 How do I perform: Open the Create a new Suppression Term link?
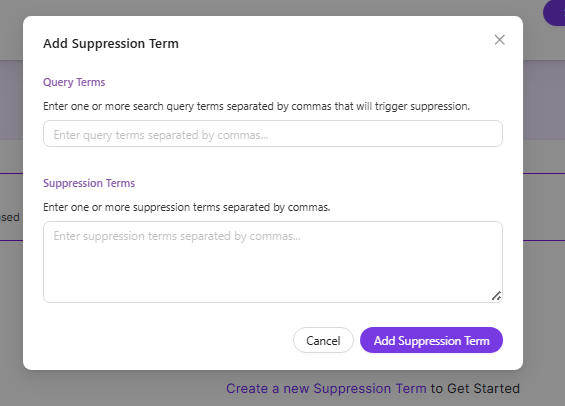click(x=326, y=388)
